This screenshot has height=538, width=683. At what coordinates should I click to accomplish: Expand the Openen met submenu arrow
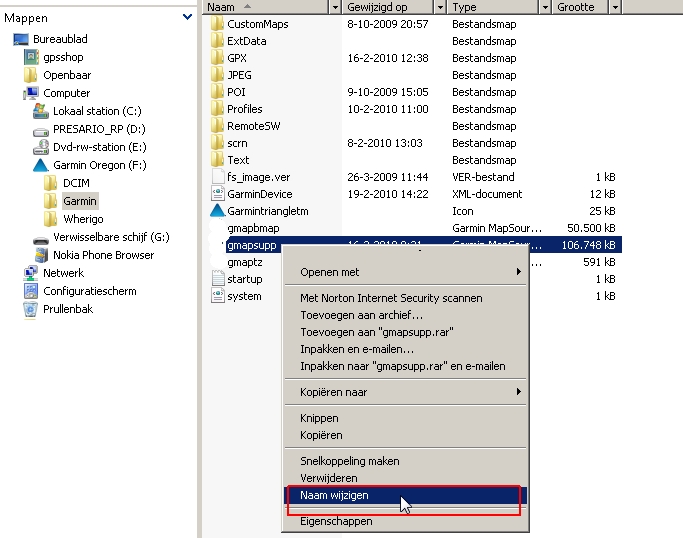[518, 271]
